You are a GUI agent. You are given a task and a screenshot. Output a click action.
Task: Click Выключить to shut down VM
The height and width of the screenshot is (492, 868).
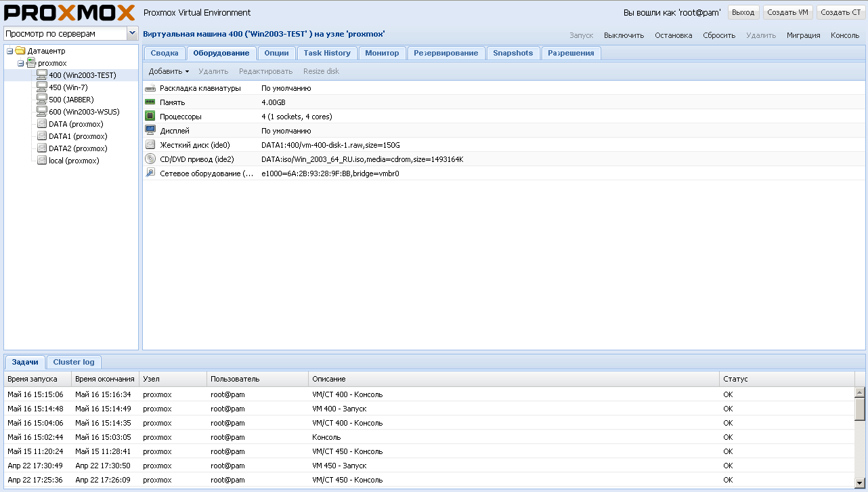[x=624, y=35]
